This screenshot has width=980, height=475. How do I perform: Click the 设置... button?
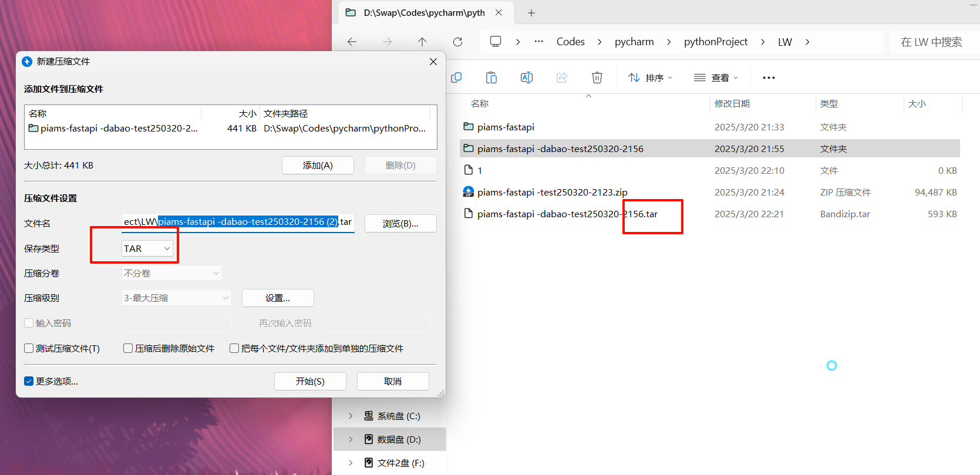coord(278,298)
